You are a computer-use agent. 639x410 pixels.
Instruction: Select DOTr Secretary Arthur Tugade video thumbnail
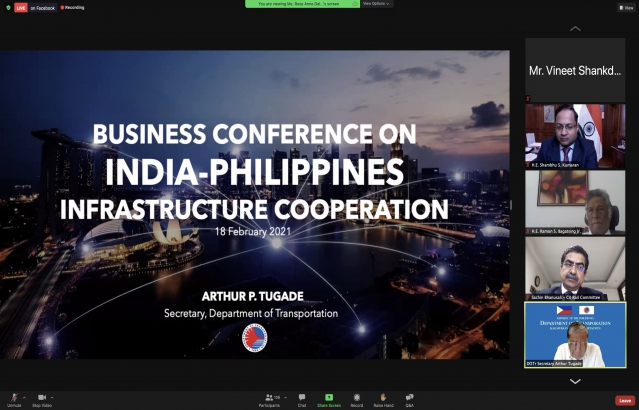575,335
